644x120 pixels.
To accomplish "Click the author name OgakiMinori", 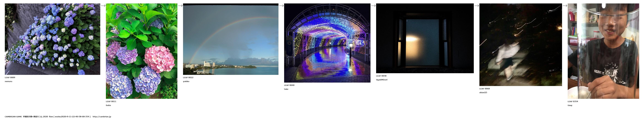I will (x=382, y=80).
